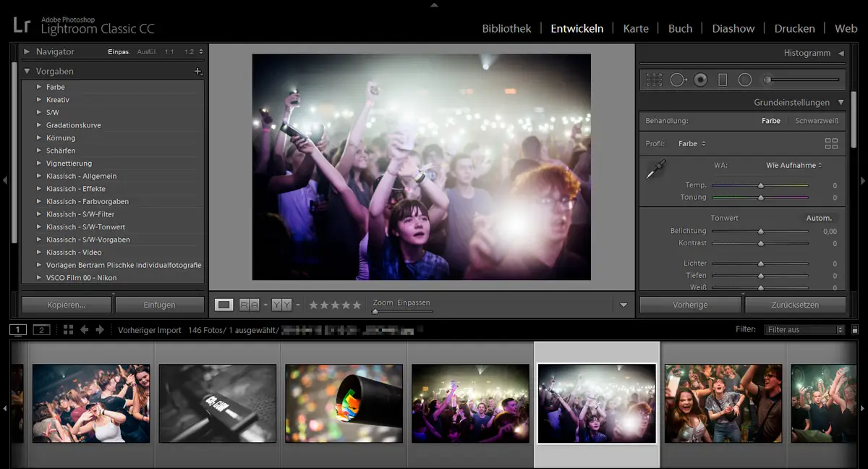Screen dimensions: 868x469
Task: Click the plus icon in Vorgaben panel
Action: pos(197,72)
